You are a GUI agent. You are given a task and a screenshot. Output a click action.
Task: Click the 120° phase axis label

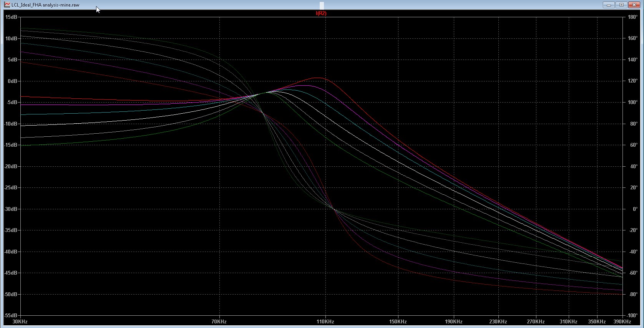632,81
